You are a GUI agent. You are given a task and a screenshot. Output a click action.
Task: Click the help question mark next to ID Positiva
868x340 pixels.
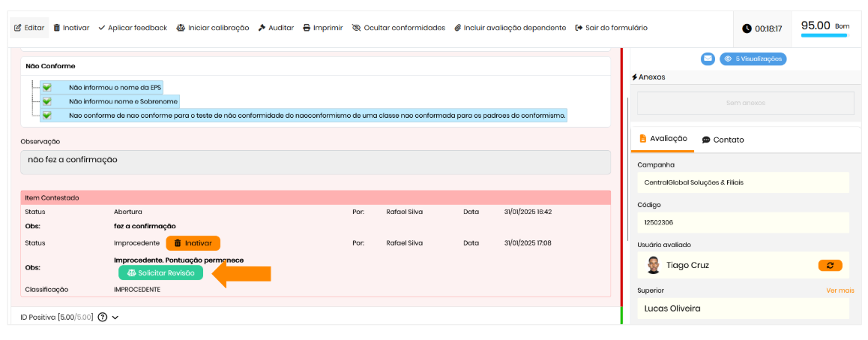103,317
